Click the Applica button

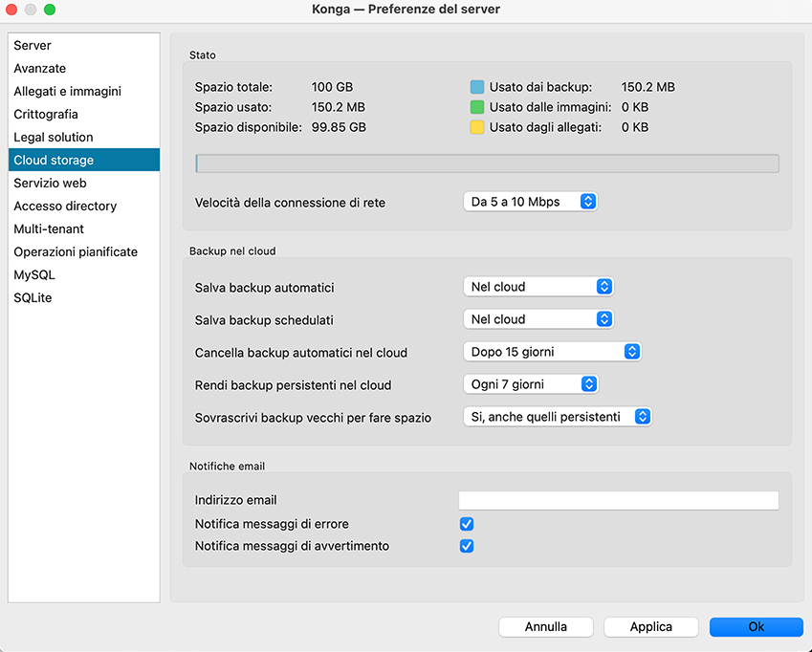coord(650,627)
